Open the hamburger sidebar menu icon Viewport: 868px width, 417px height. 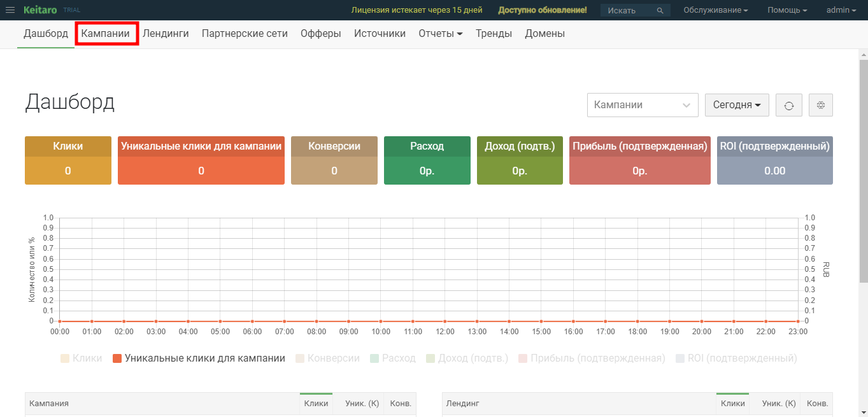click(10, 10)
